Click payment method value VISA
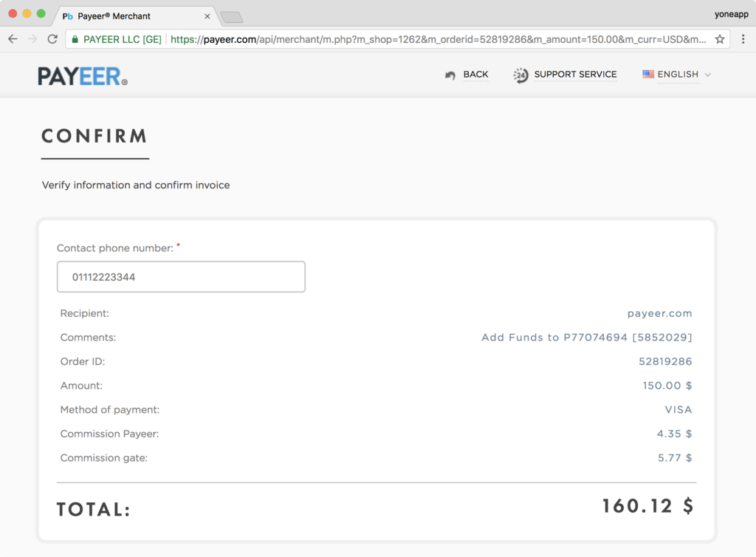This screenshot has height=557, width=756. click(678, 409)
